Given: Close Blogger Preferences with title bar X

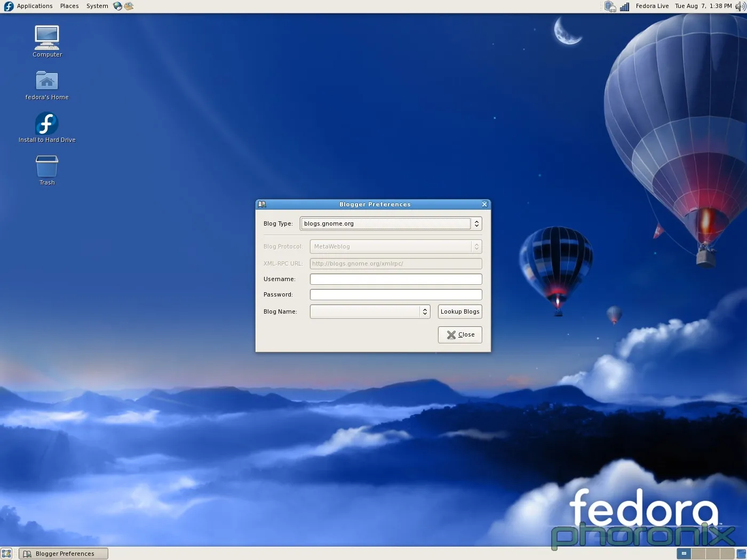Looking at the screenshot, I should point(484,204).
